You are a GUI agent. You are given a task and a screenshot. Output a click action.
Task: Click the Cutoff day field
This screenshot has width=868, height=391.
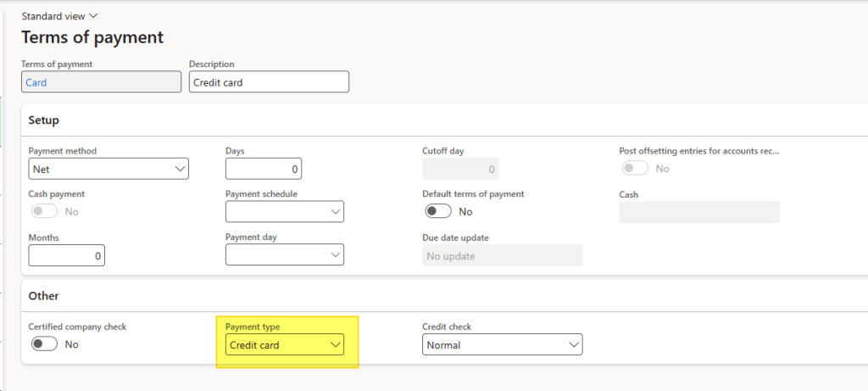click(459, 169)
